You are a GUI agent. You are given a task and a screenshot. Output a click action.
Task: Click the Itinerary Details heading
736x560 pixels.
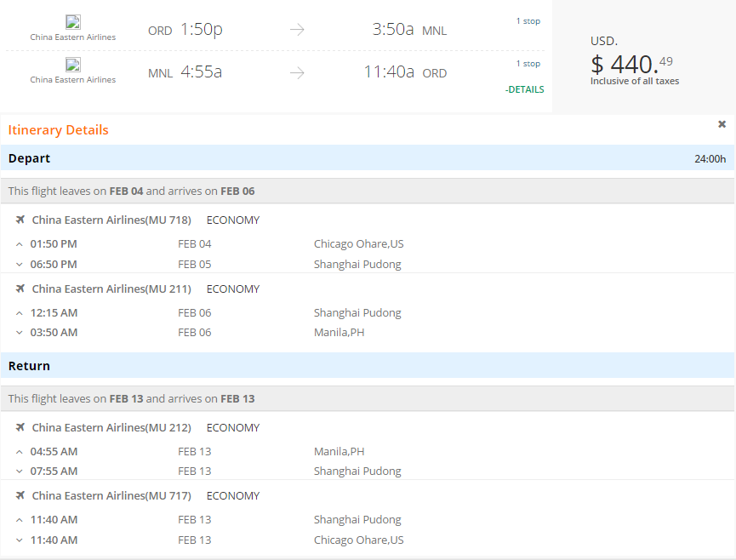point(58,130)
